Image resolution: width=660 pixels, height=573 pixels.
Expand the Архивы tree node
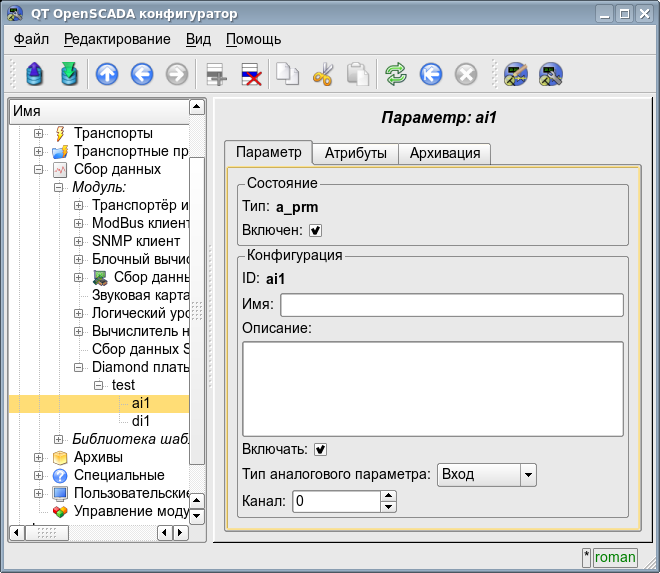point(38,458)
